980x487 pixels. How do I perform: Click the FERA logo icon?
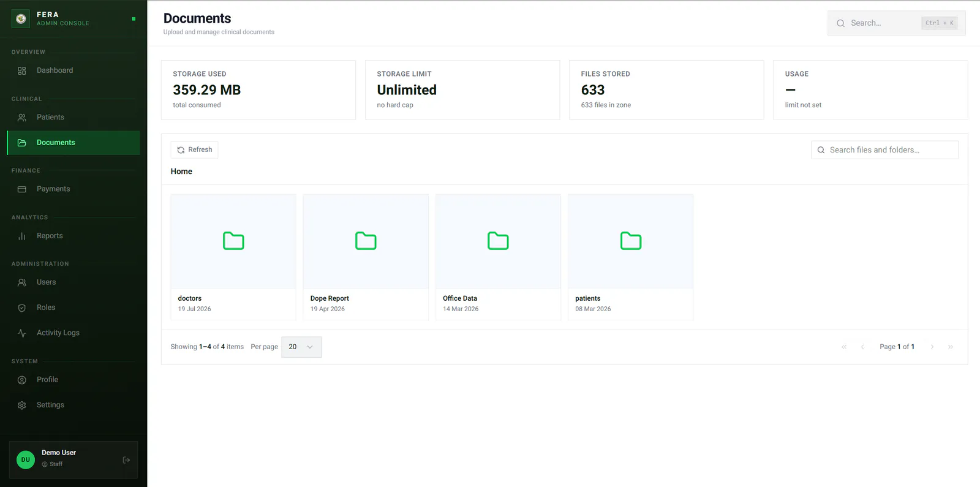(21, 19)
